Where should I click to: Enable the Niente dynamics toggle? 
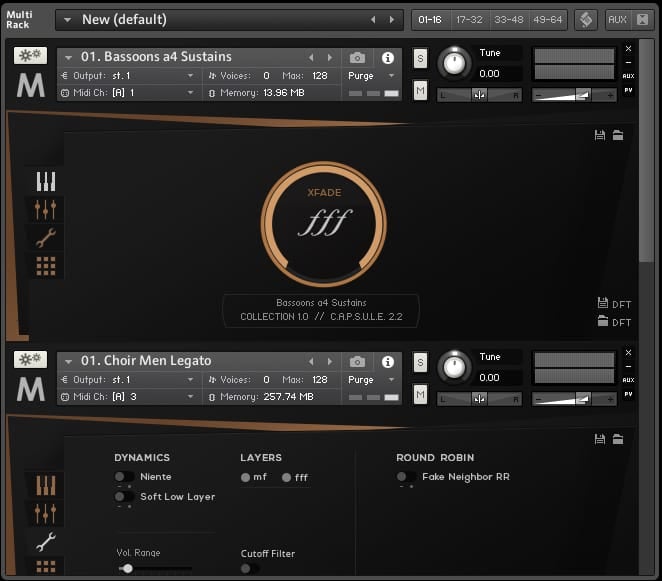[124, 477]
